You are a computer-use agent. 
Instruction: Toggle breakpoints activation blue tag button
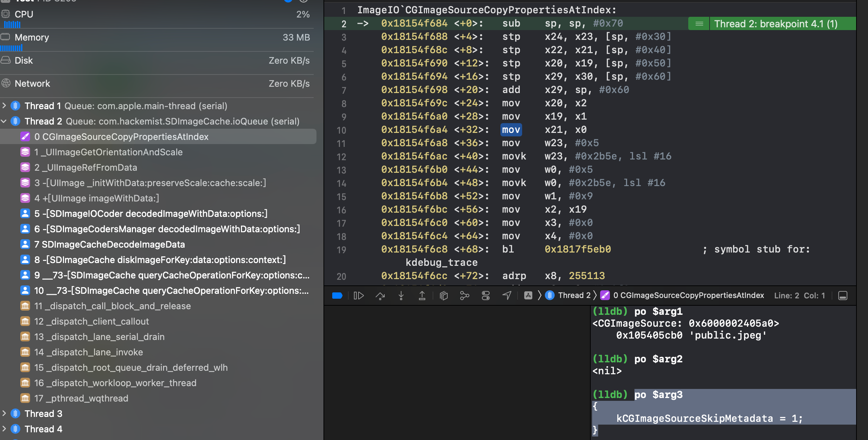click(x=337, y=296)
